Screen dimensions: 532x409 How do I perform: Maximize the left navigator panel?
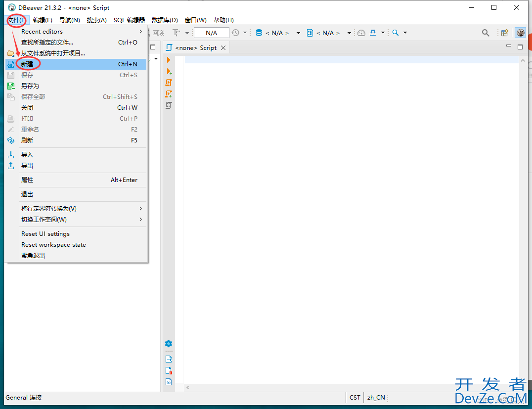point(153,47)
